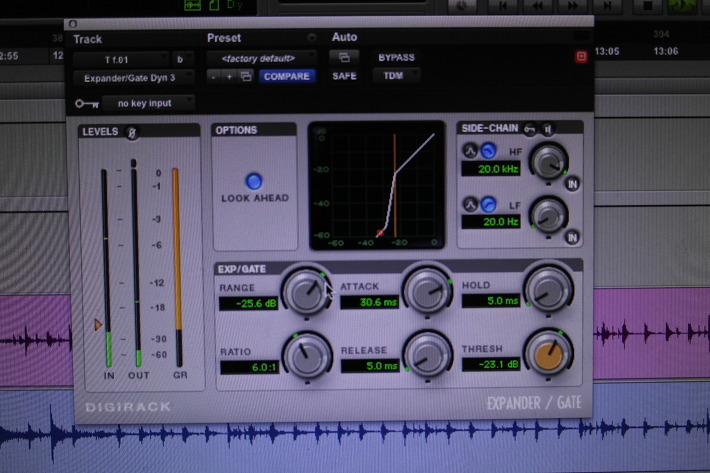Click the transport rewind button
This screenshot has width=710, height=473.
(537, 6)
